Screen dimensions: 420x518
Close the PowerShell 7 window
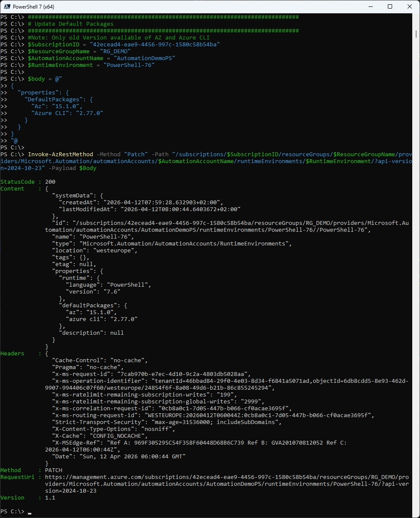(410, 7)
